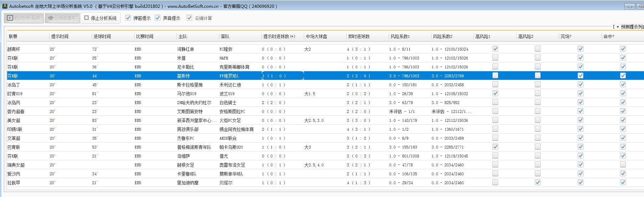Click the Autobetsoft app icon in title bar
This screenshot has width=644, height=197.
coord(5,6)
